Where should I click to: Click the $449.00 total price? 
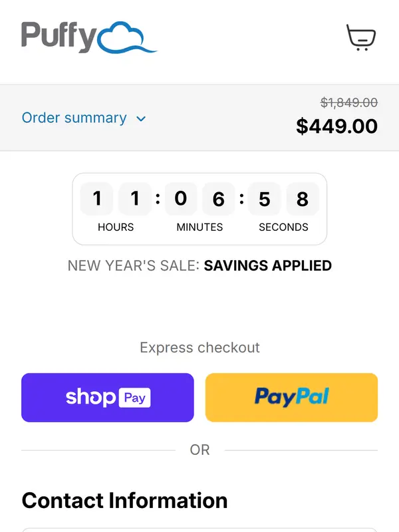336,126
